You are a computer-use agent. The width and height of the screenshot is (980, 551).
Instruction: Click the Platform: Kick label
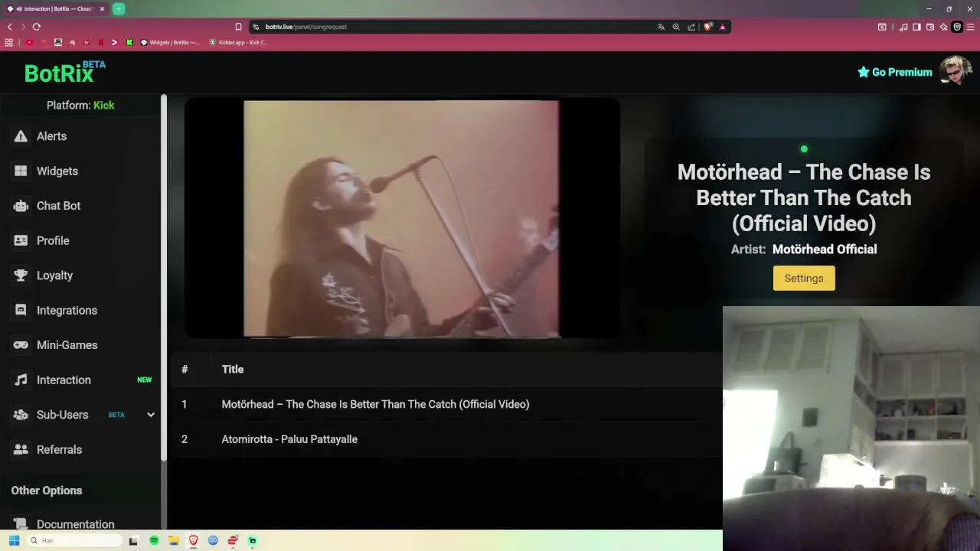(x=80, y=105)
